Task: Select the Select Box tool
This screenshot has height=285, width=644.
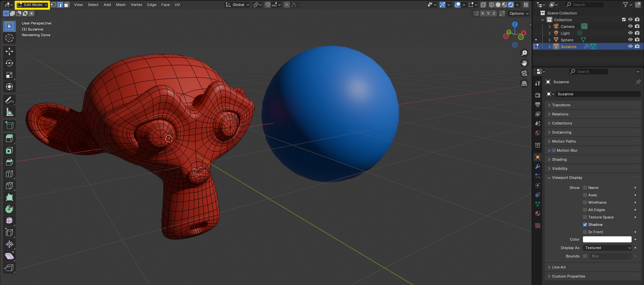Action: 9,26
